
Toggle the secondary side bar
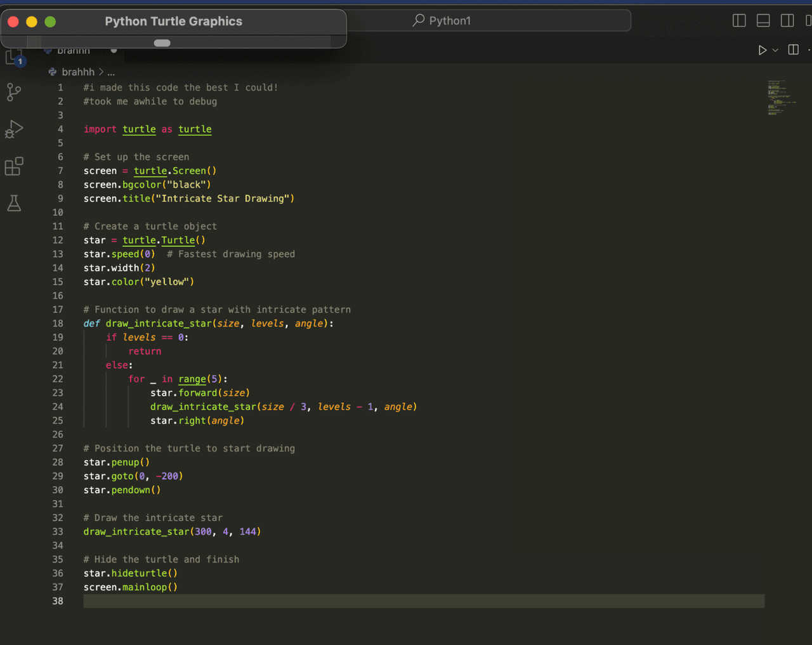(787, 20)
